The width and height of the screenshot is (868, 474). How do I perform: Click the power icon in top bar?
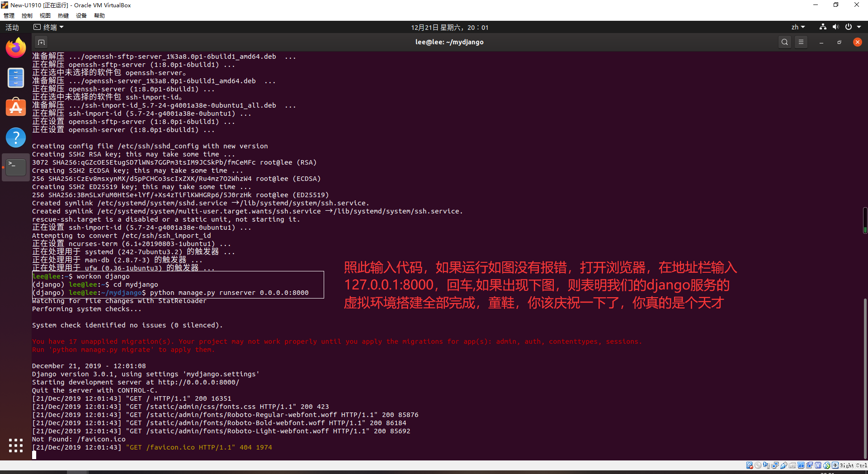pos(849,27)
